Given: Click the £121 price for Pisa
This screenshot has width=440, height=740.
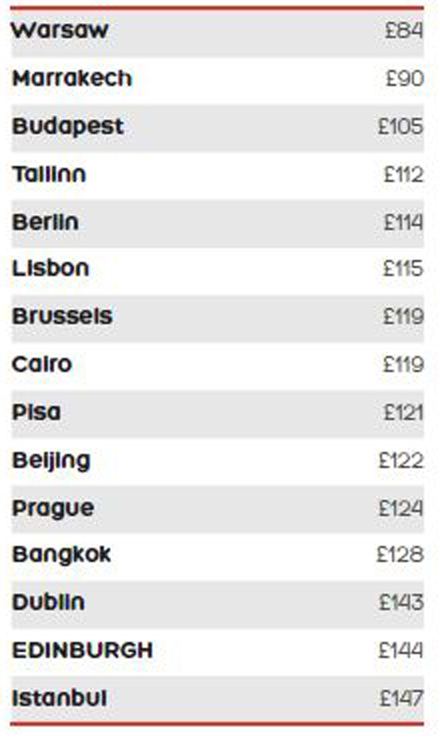Looking at the screenshot, I should (x=404, y=413).
